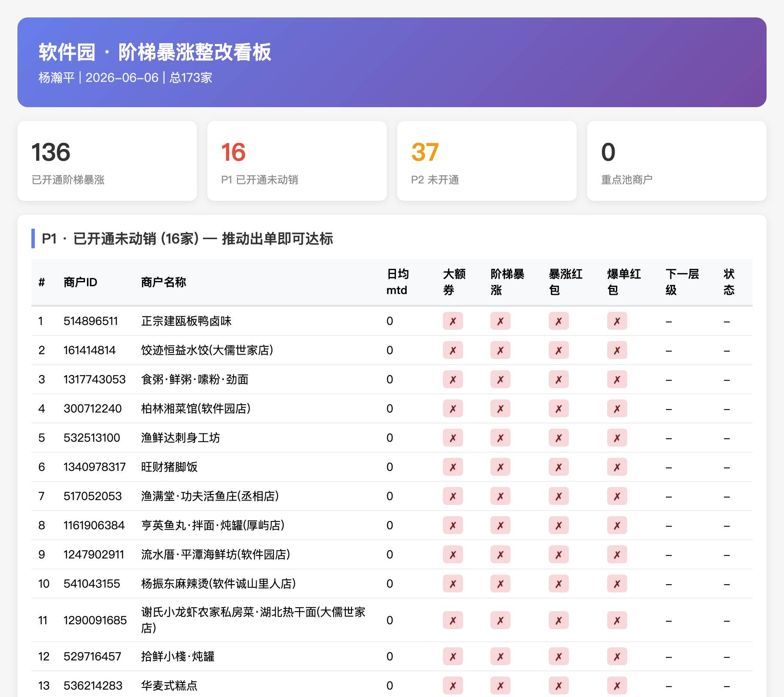Viewport: 784px width, 697px height.
Task: Click merchant name 旺财猪脚饭
Action: (169, 467)
